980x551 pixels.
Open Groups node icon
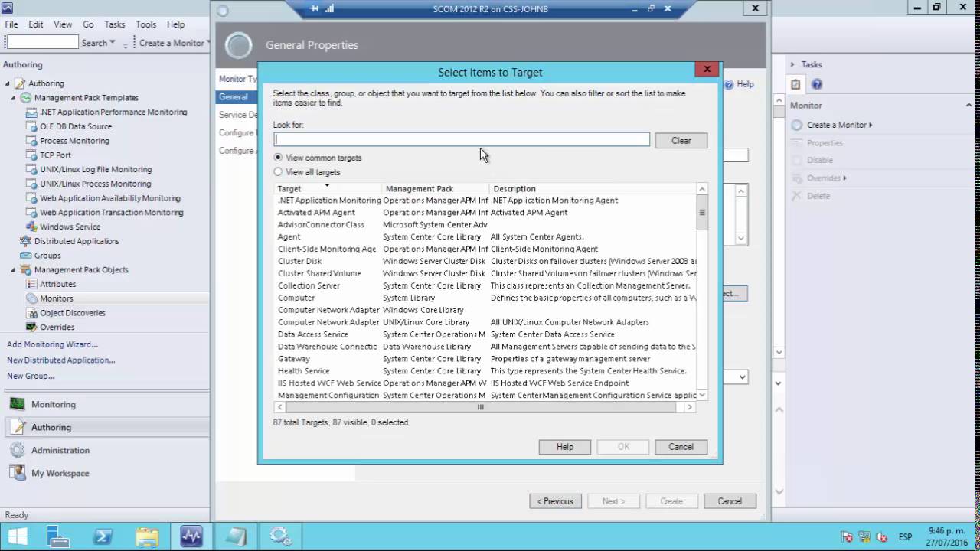(25, 256)
